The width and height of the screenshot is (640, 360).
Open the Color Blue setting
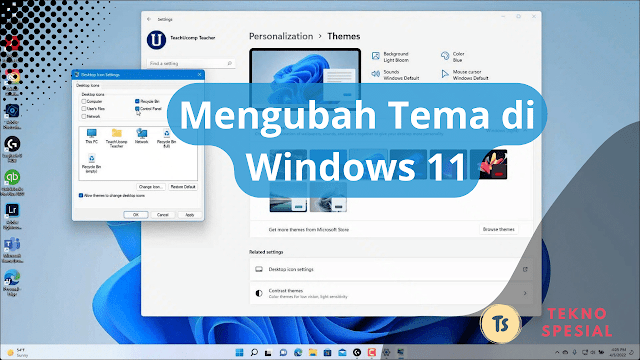pos(453,57)
